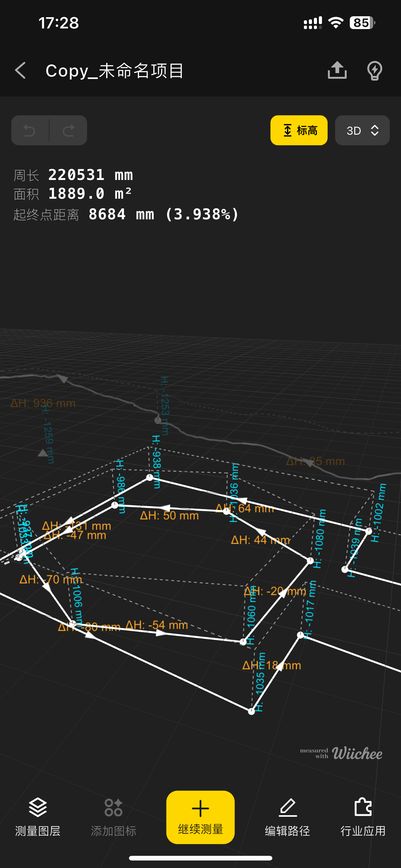Tap the cellular signal bars icon
Image resolution: width=401 pixels, height=868 pixels.
click(313, 23)
